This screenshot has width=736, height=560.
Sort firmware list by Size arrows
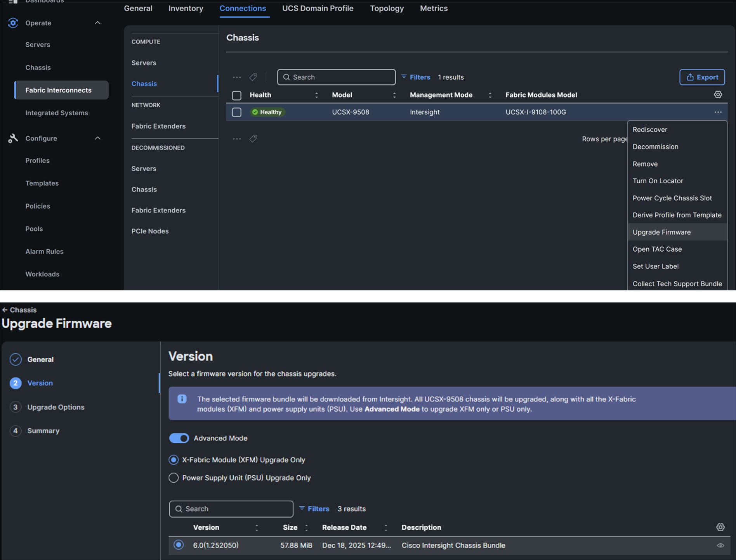pos(306,527)
